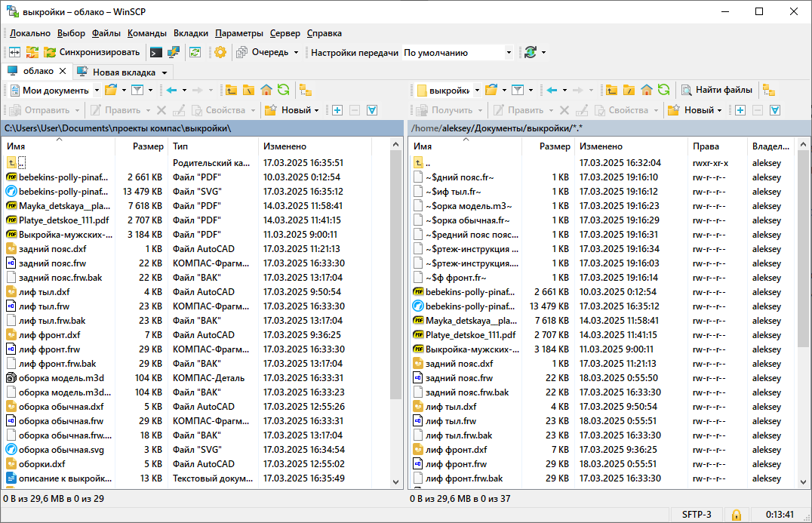Click the local path bar C:\Users\User\Documents

(202, 128)
